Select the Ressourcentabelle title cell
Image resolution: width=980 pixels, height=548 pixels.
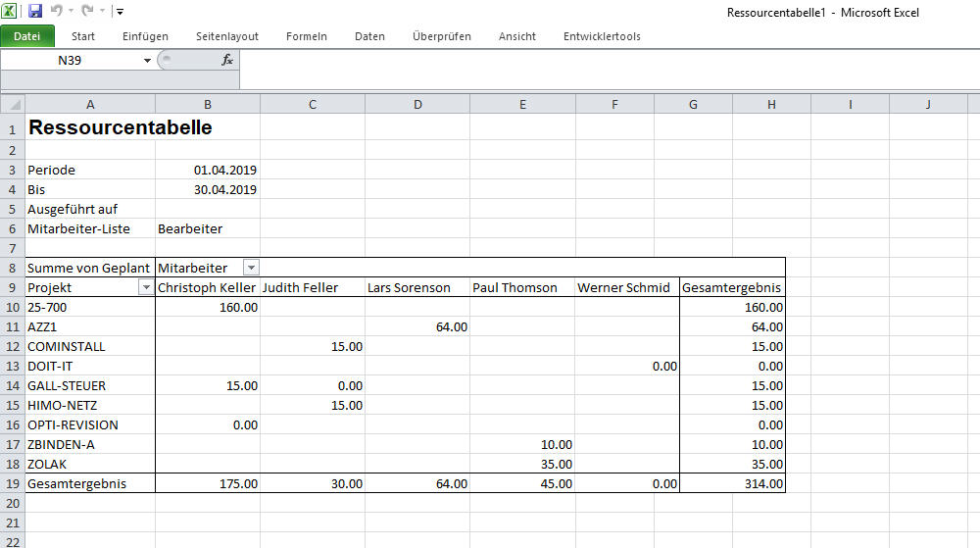coord(90,127)
